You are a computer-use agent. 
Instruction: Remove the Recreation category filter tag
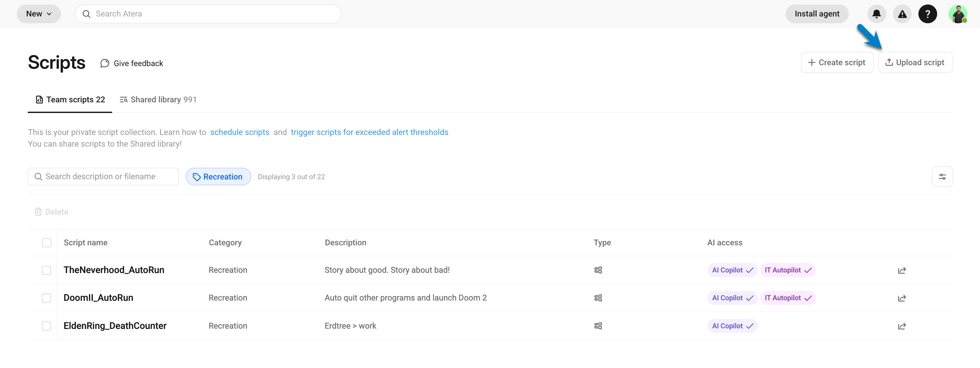(218, 177)
